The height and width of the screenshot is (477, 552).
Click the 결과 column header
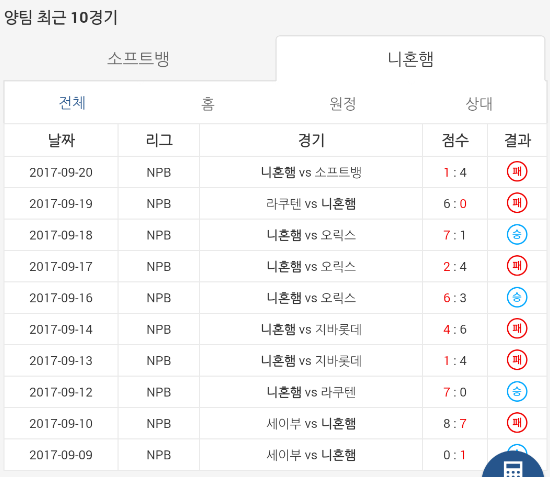pos(517,140)
